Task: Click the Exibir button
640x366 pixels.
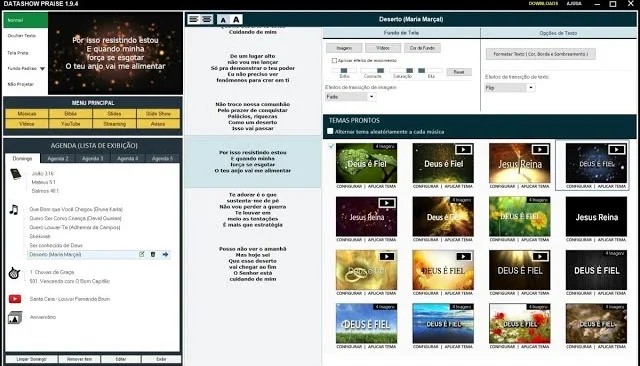Action: 161,359
